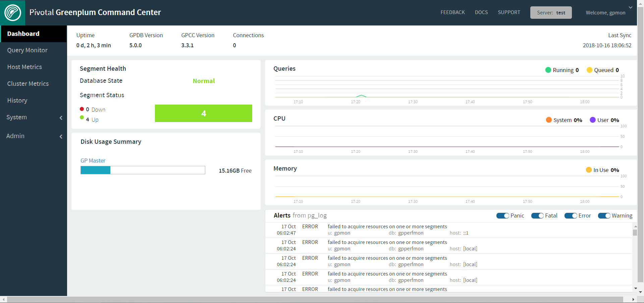Viewport: 644px width, 303px height.
Task: Open the user menu chevron next to gpmon
Action: click(x=631, y=7)
